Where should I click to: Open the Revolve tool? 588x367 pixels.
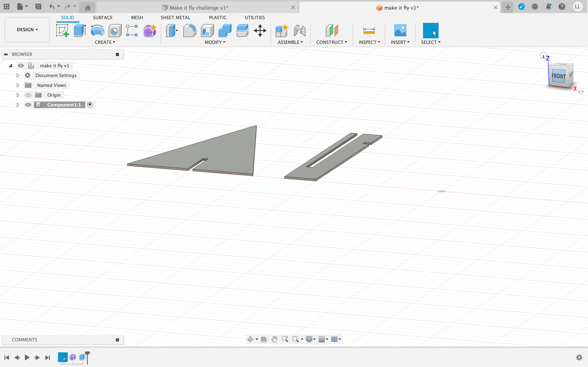tap(97, 31)
